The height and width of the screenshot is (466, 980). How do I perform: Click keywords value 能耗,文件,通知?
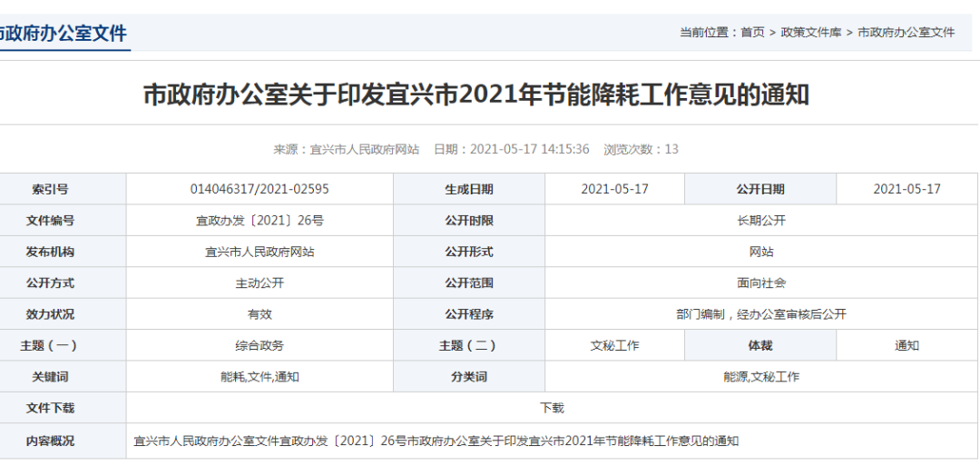[260, 376]
